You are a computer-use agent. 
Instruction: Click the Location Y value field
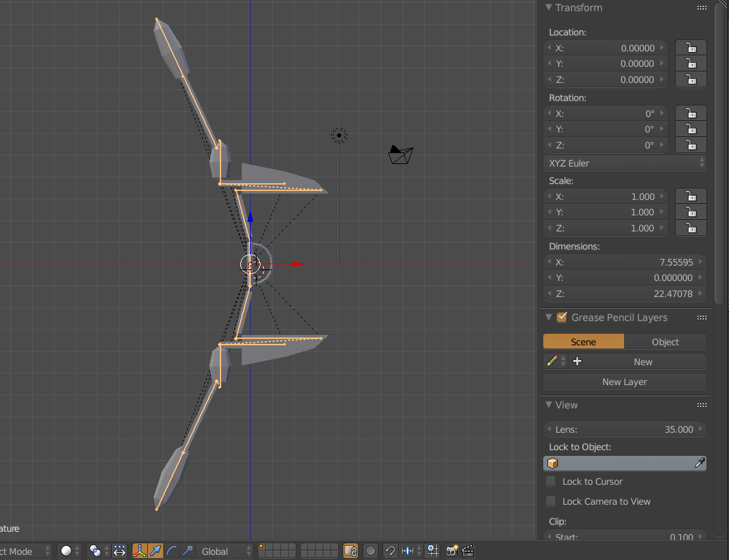point(606,64)
